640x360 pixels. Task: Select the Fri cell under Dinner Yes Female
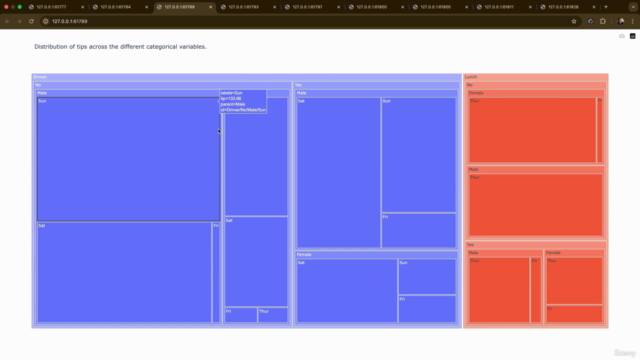(x=427, y=309)
